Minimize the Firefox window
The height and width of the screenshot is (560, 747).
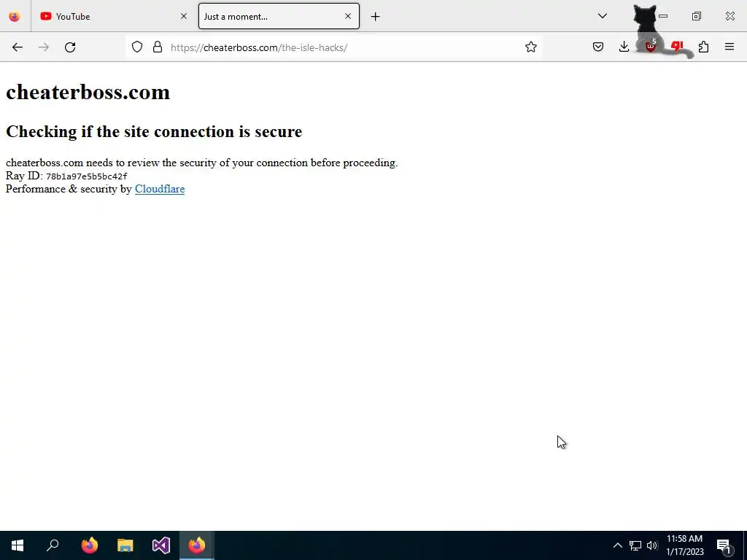point(663,16)
